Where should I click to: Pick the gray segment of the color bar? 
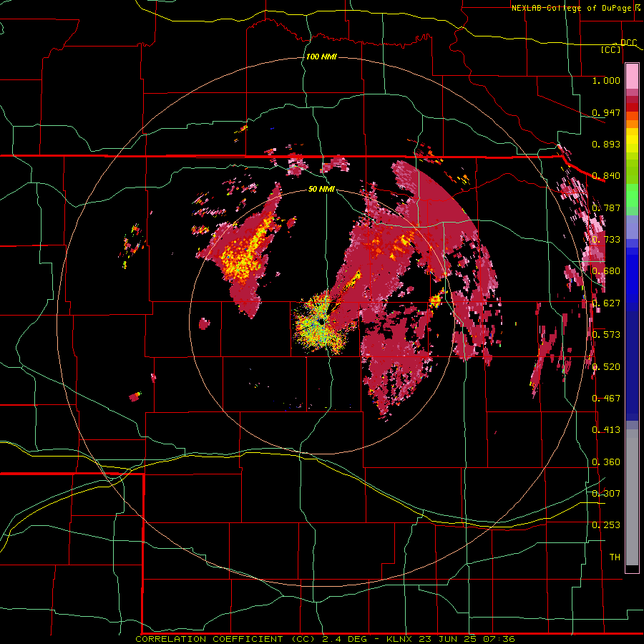[x=632, y=497]
